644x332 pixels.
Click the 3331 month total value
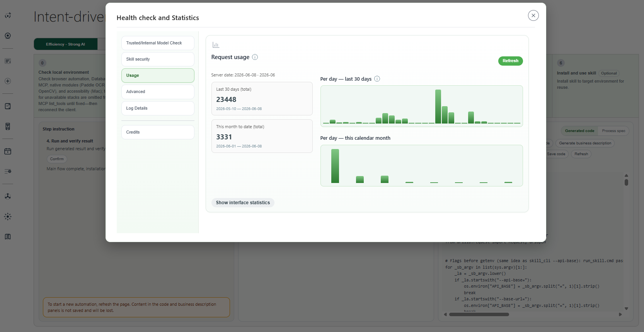224,137
